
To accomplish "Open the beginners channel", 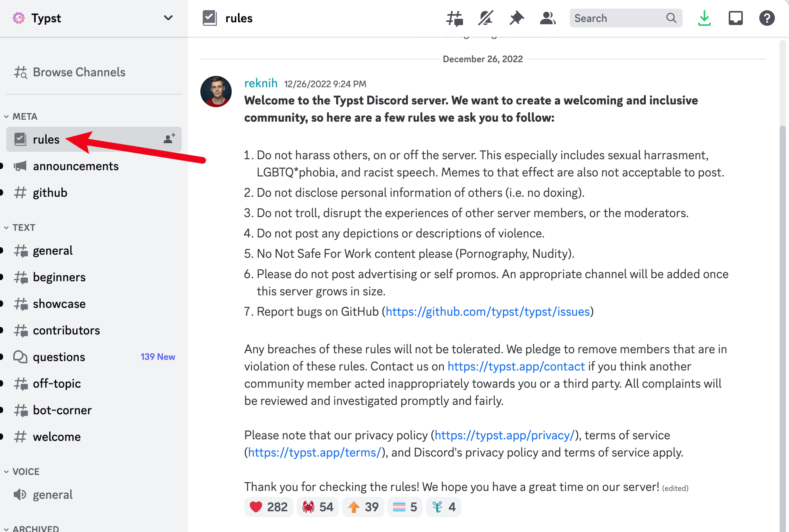I will 94,277.
